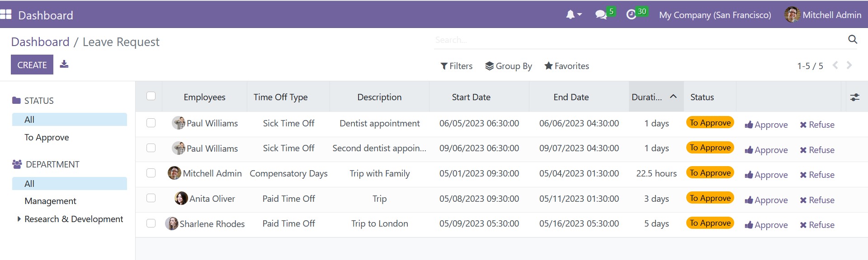
Task: Open the Group By dropdown
Action: 508,66
